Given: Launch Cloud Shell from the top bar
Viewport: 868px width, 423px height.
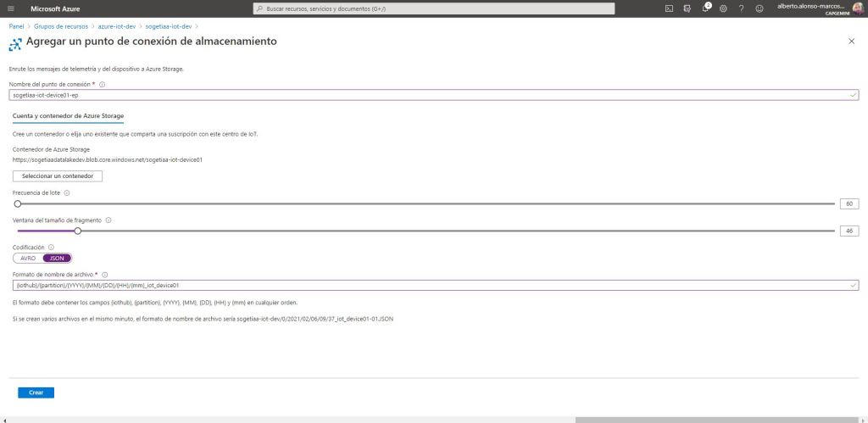Looking at the screenshot, I should click(x=669, y=8).
